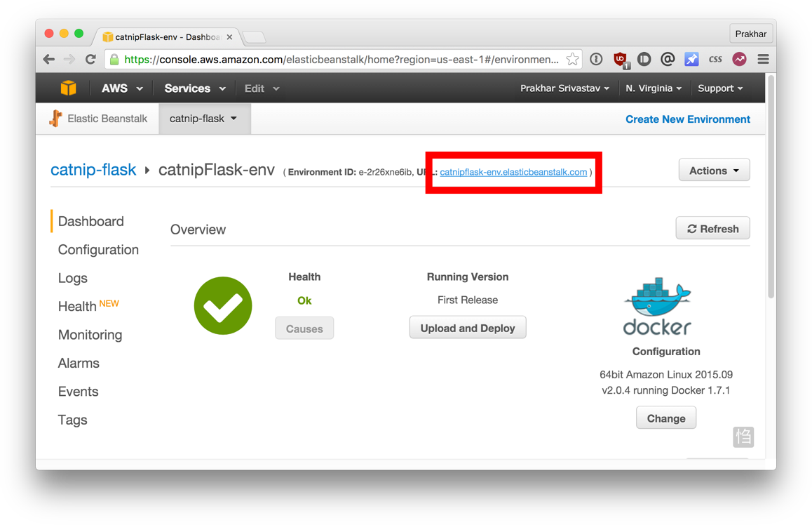Click the AWS orange cube logo
812x525 pixels.
[68, 88]
